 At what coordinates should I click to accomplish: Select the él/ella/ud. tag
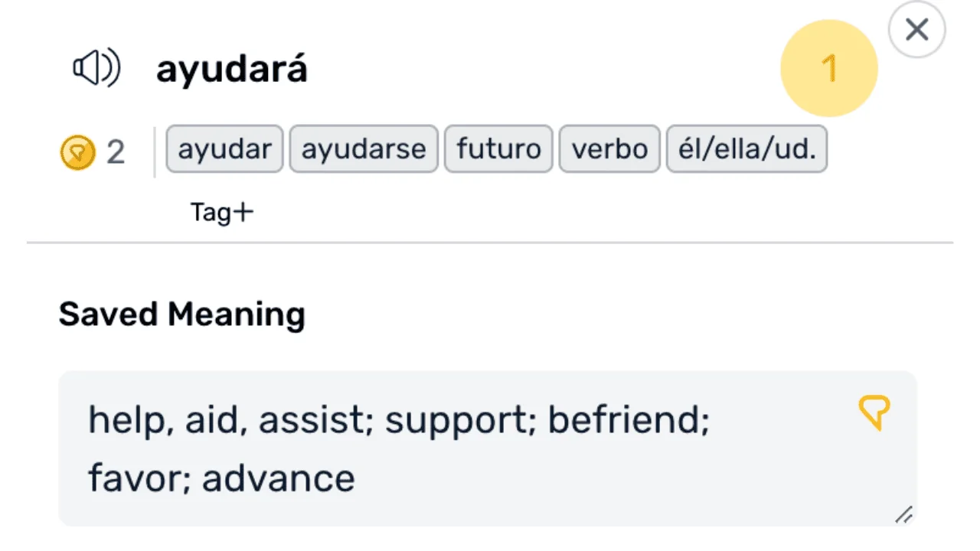pos(746,148)
